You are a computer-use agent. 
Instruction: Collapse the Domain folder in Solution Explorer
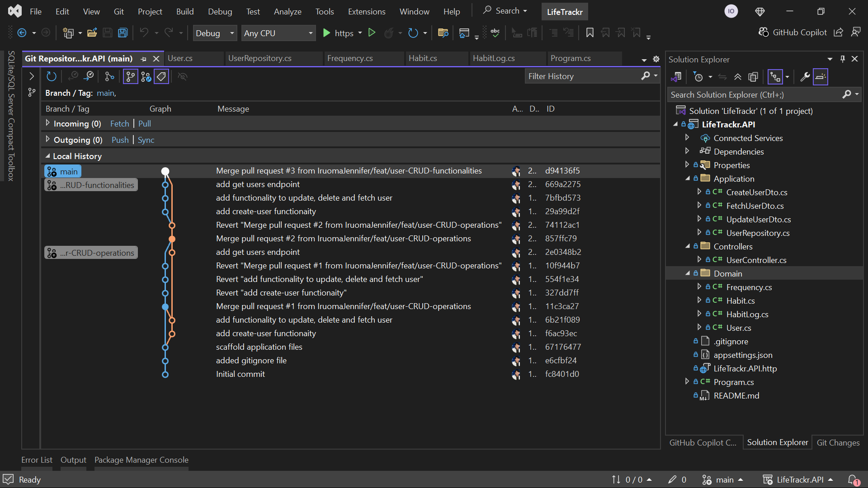tap(688, 273)
